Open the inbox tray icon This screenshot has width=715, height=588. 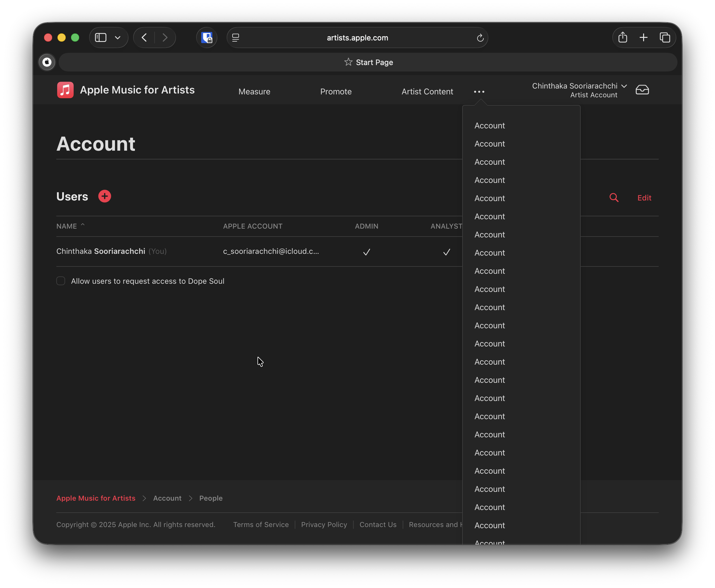click(642, 90)
